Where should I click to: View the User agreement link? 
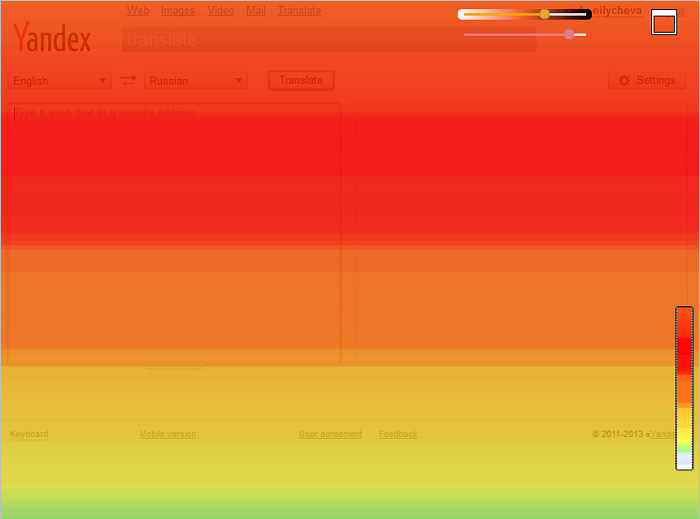[x=330, y=434]
